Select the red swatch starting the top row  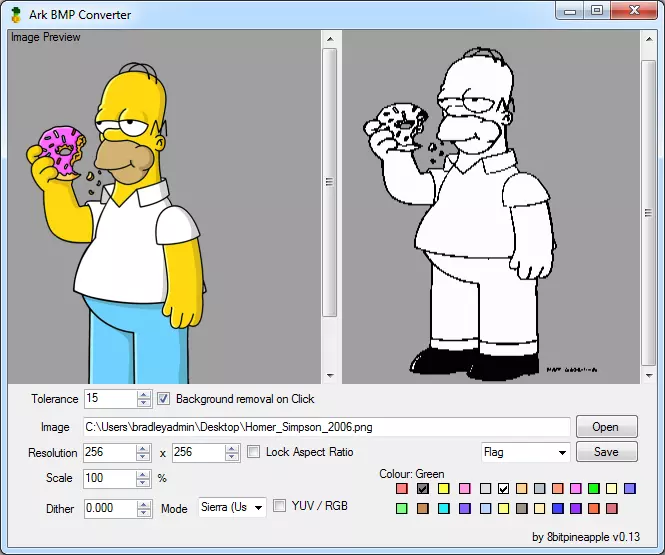click(402, 488)
